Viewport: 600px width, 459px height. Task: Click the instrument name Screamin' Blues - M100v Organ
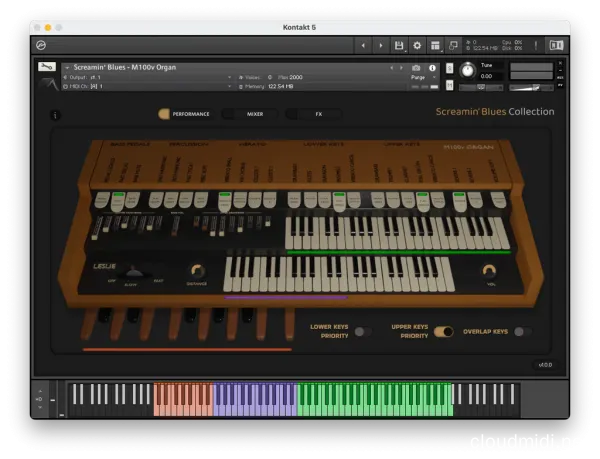pos(125,67)
